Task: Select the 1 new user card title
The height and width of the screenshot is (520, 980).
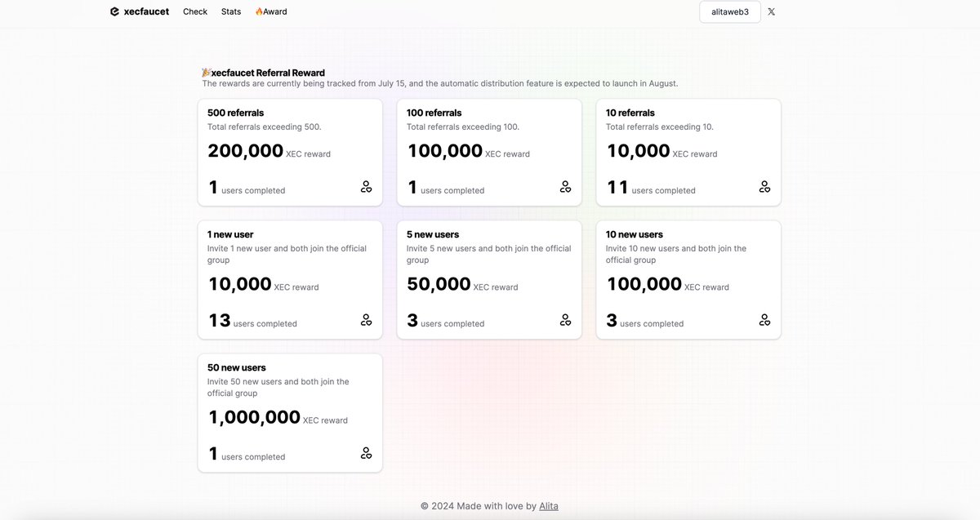Action: coord(230,234)
